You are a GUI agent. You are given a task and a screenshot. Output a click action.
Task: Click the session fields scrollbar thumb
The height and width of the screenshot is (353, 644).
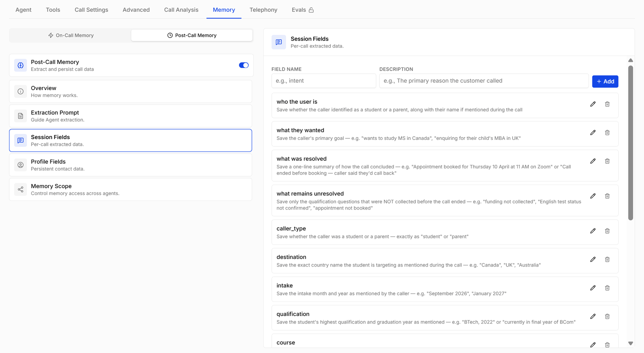pos(631,143)
